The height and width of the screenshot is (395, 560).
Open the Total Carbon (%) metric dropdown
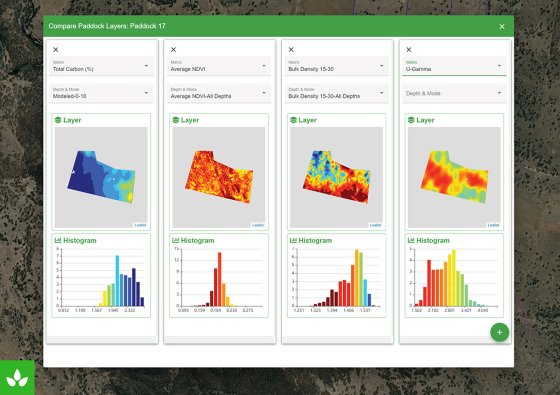[101, 66]
